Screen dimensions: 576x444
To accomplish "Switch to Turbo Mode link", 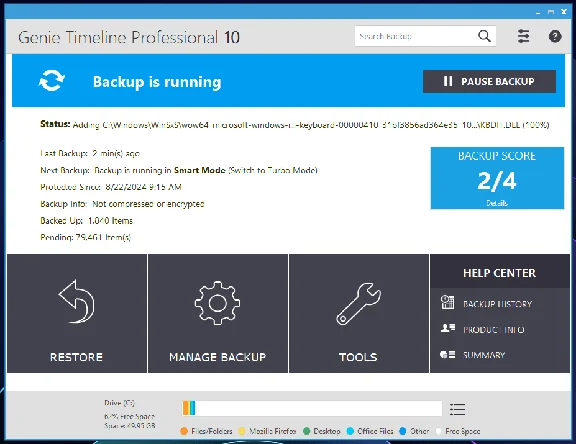I will 273,170.
